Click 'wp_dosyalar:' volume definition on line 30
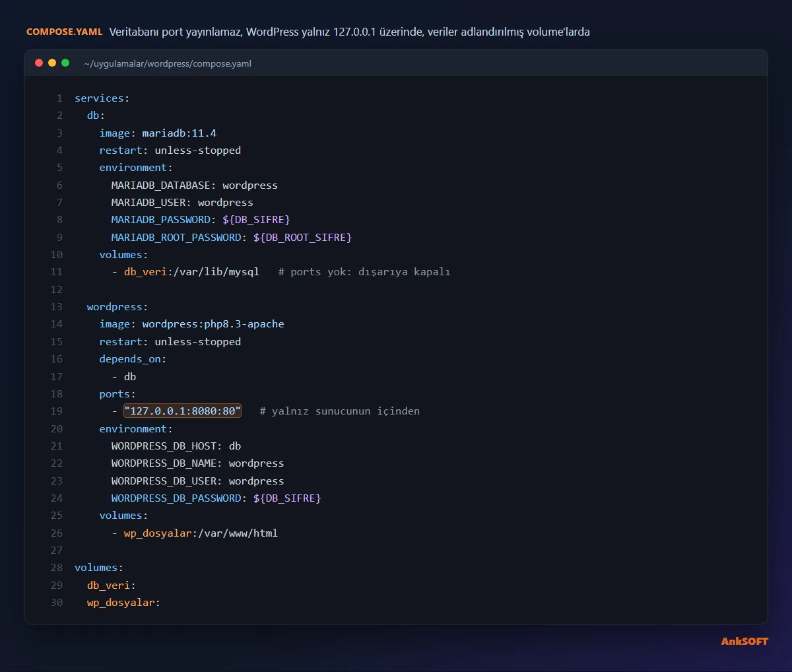This screenshot has height=672, width=792. click(123, 603)
